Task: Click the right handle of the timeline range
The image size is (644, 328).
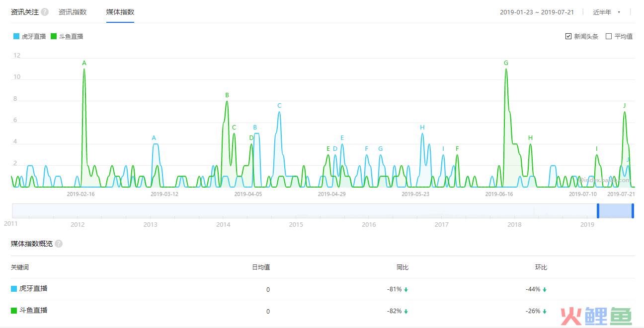Action: [x=633, y=211]
